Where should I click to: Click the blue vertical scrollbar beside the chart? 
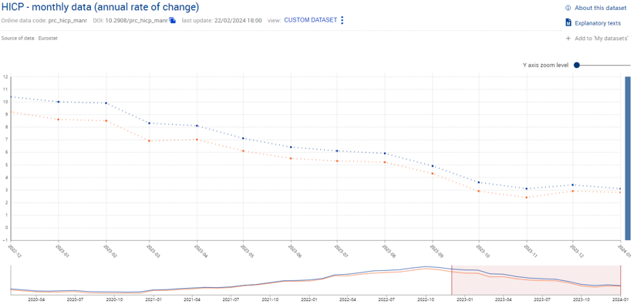pos(628,158)
